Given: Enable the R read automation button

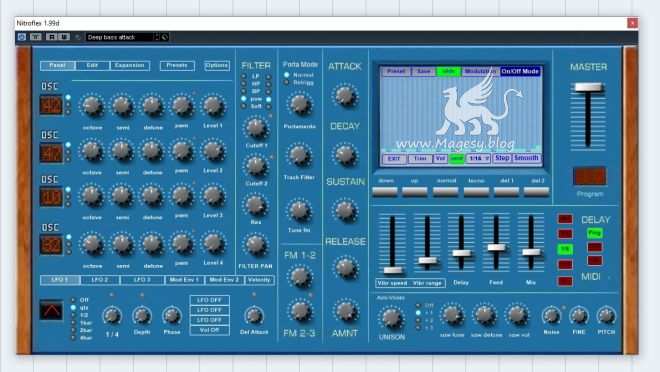Looking at the screenshot, I should point(52,37).
